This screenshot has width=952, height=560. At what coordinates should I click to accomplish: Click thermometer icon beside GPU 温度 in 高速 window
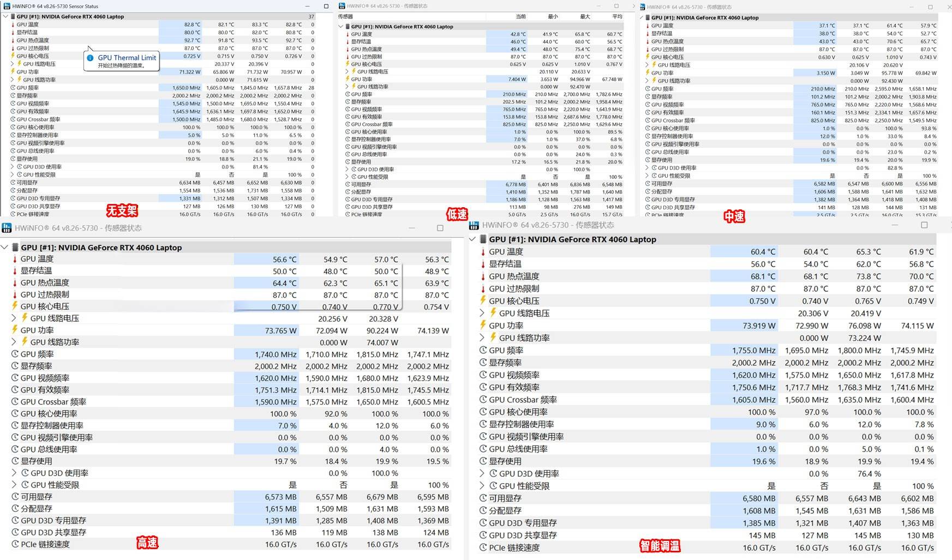[x=15, y=259]
